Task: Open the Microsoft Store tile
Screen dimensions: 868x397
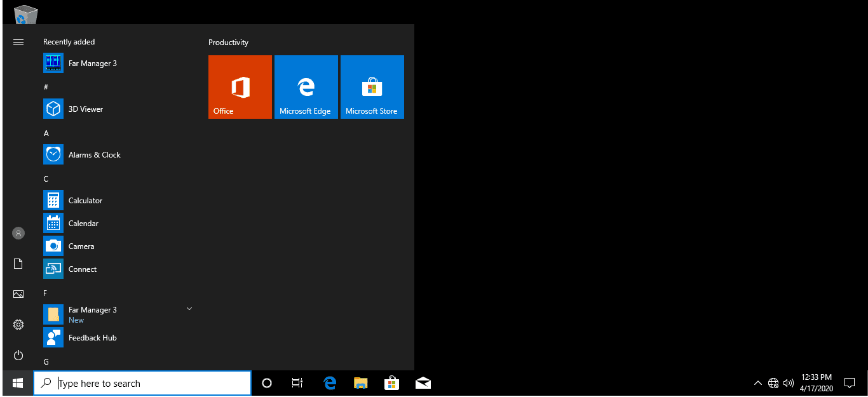Action: (x=372, y=87)
